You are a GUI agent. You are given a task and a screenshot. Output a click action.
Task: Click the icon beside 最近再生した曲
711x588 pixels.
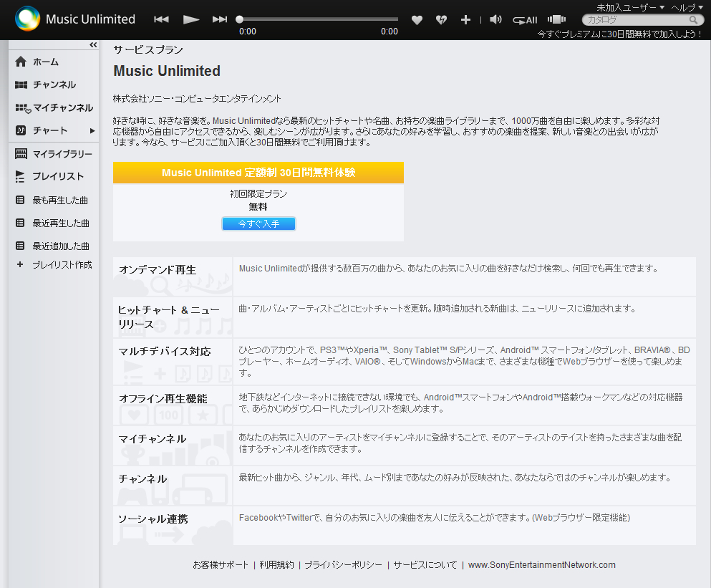click(20, 223)
